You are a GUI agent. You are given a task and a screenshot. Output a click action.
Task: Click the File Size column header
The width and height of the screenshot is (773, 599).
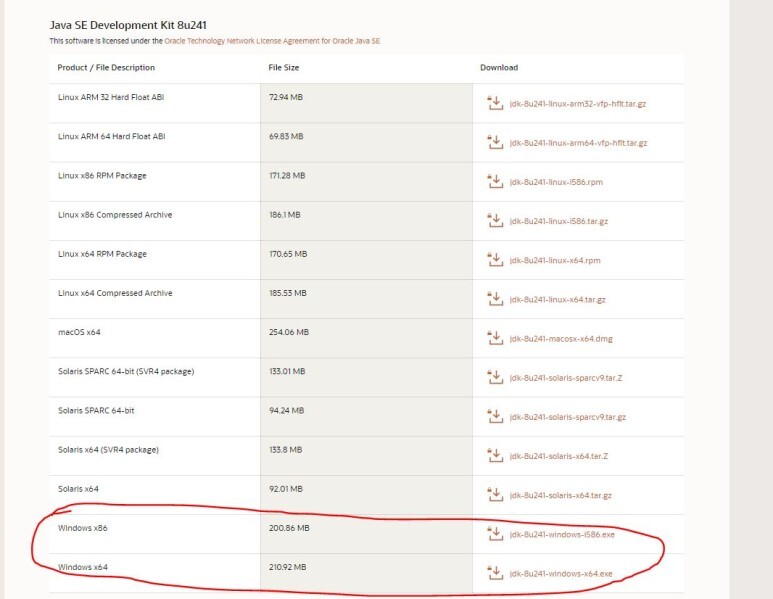click(x=283, y=68)
